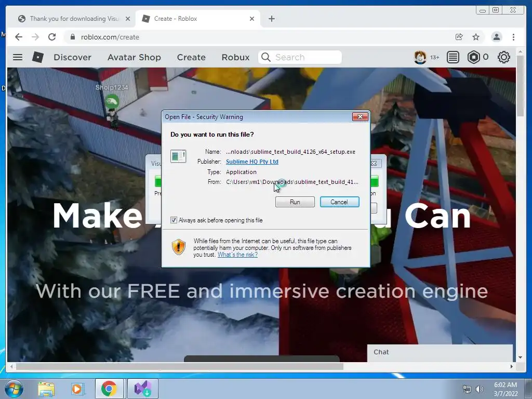This screenshot has height=399, width=532.
Task: Click the page vertical scrollbar thumb
Action: pyautogui.click(x=520, y=86)
